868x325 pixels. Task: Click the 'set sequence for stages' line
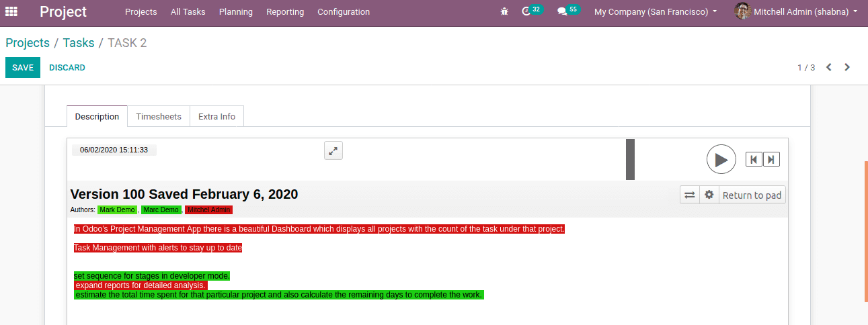pyautogui.click(x=152, y=276)
